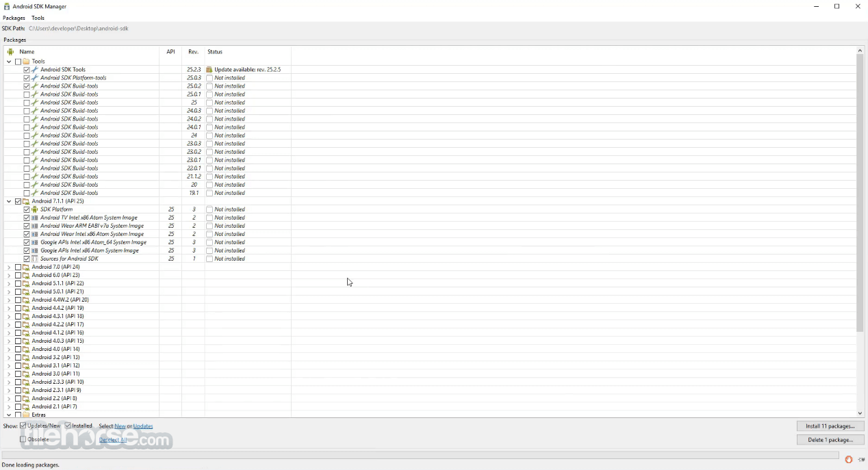Click the scroll-up arrow of the package list
868x470 pixels.
click(x=860, y=51)
